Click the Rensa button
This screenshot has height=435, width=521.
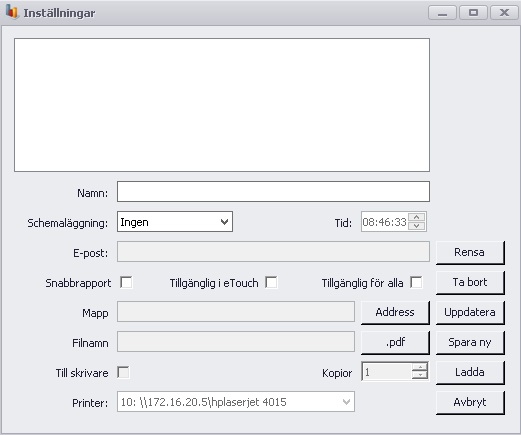click(x=470, y=253)
